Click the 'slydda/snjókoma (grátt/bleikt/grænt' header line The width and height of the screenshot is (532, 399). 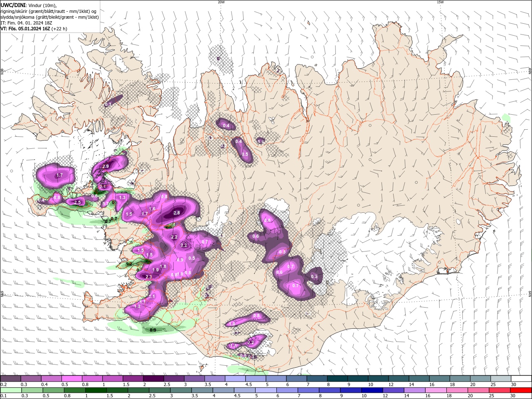(49, 17)
